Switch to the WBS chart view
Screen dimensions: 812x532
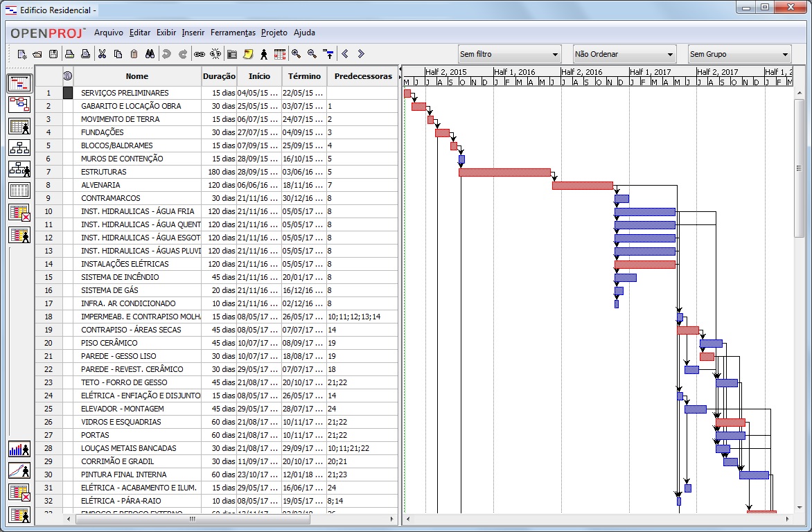click(19, 148)
